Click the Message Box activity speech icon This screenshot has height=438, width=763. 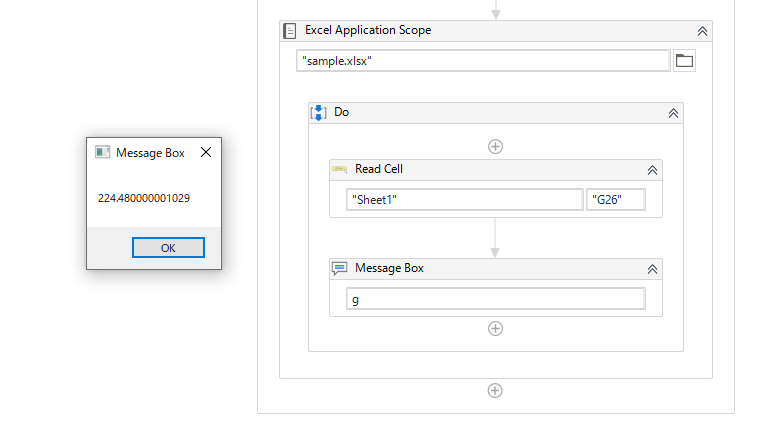tap(339, 268)
